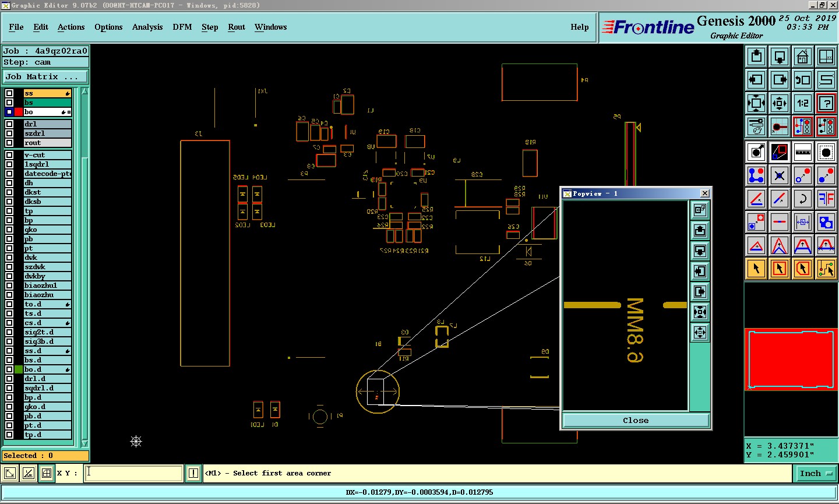This screenshot has height=504, width=839.
Task: Toggle the biaozhu layer checkbox
Action: pyautogui.click(x=9, y=295)
